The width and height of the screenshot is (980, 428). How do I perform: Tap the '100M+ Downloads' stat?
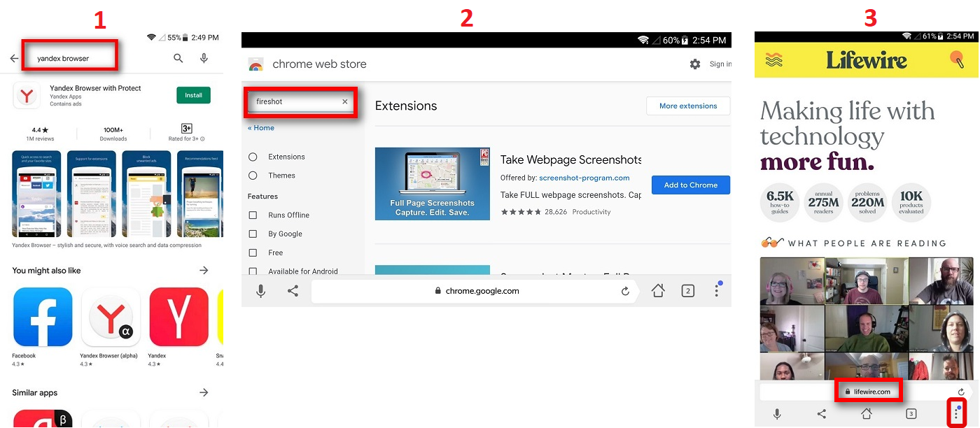pyautogui.click(x=113, y=134)
